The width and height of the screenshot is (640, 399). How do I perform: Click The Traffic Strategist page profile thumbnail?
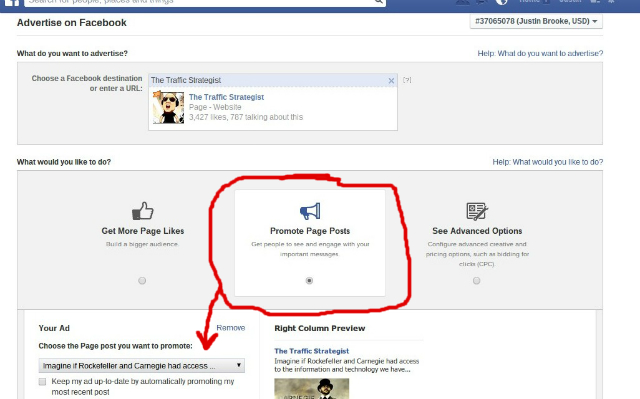click(168, 107)
